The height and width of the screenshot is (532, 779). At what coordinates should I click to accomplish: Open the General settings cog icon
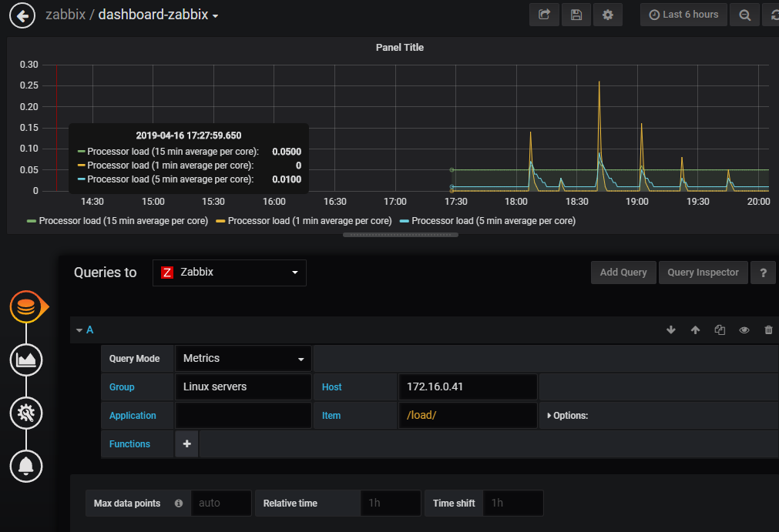coord(26,413)
